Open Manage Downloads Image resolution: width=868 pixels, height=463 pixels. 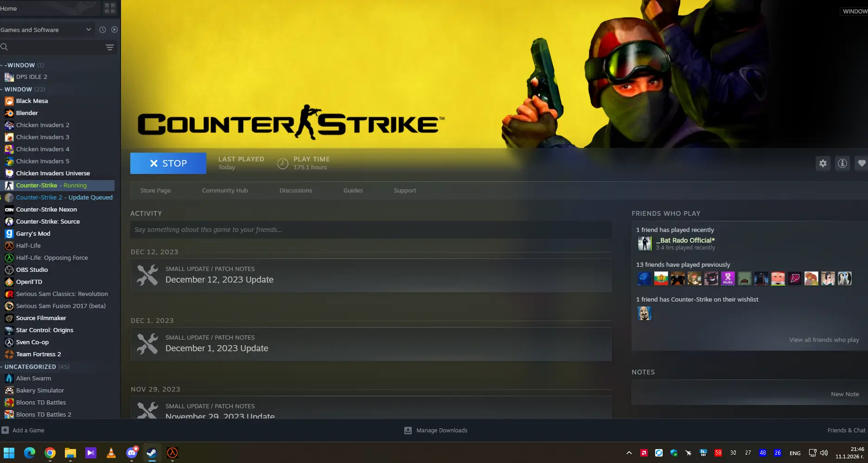click(x=436, y=431)
